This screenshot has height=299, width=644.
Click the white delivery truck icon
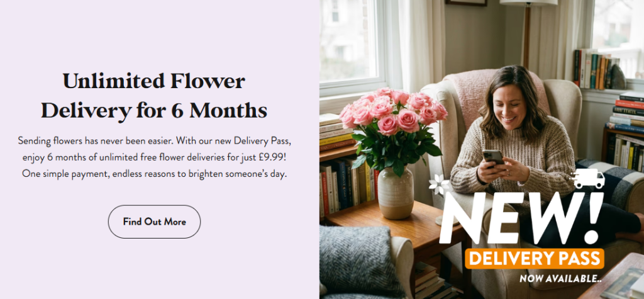tap(588, 179)
